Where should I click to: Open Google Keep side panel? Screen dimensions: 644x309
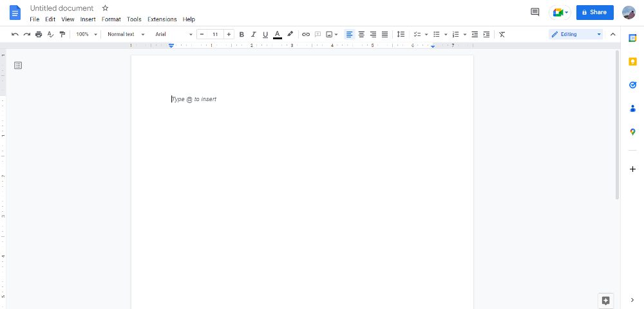pos(632,62)
